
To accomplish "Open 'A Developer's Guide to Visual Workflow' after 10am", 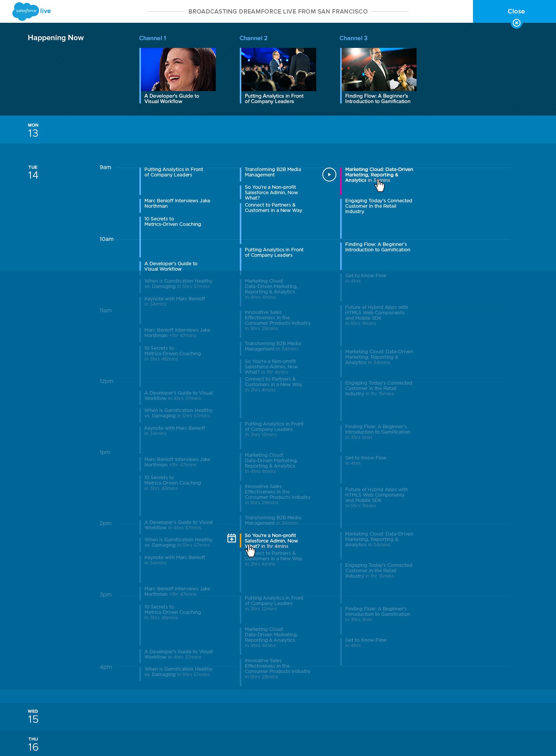I will (x=171, y=266).
